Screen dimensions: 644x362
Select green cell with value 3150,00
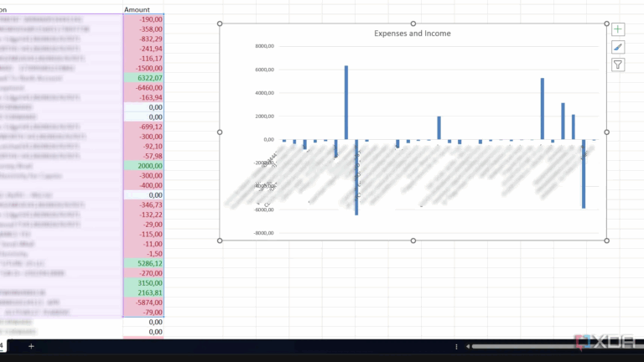click(143, 283)
